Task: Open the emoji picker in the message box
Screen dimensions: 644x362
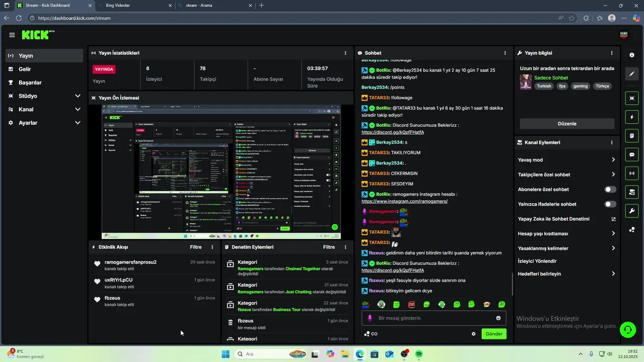Action: [498, 318]
